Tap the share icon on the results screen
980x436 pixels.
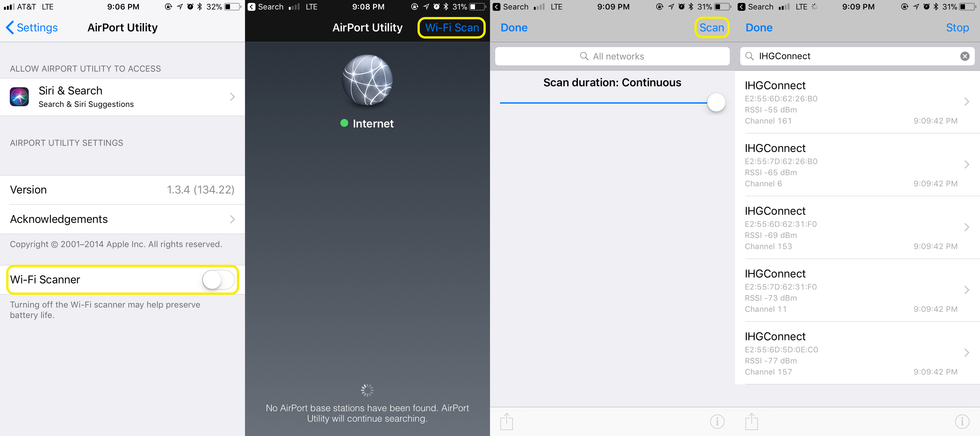pyautogui.click(x=751, y=421)
